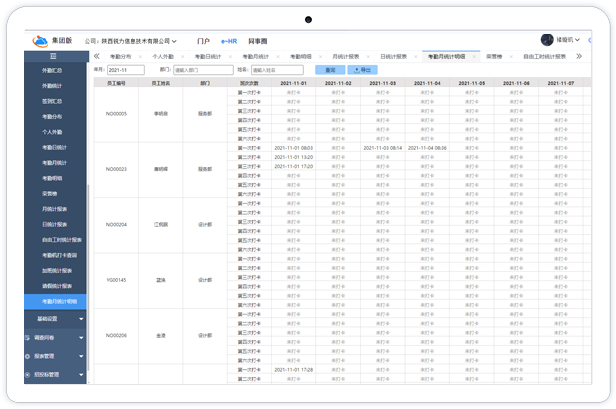Click the blue 查询 query button
Viewport: 616px width, 409px height.
point(330,70)
